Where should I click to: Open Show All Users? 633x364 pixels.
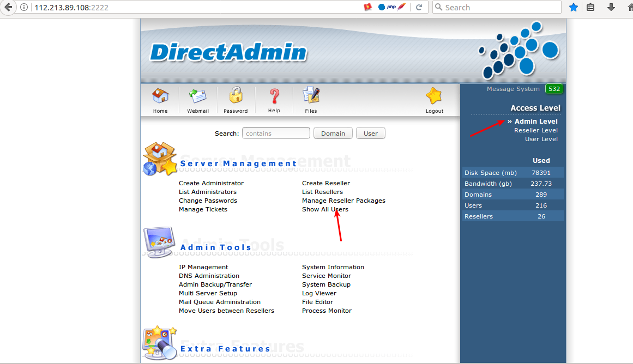tap(325, 209)
